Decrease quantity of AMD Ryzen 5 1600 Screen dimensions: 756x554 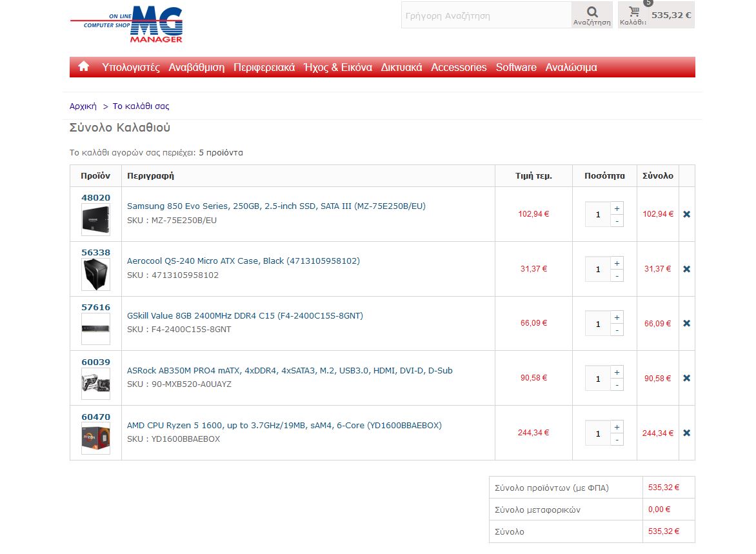tap(617, 440)
